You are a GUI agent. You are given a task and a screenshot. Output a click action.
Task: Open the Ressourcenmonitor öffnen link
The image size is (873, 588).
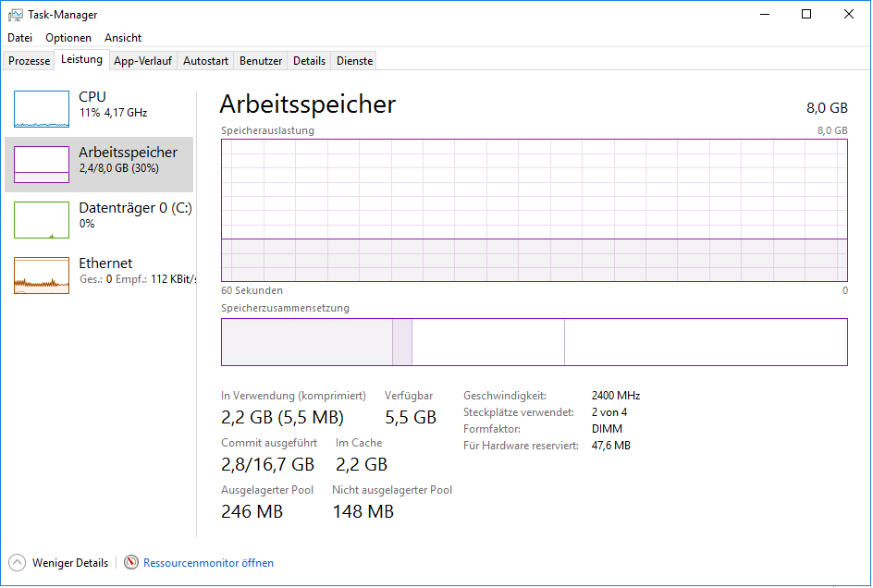pos(208,562)
